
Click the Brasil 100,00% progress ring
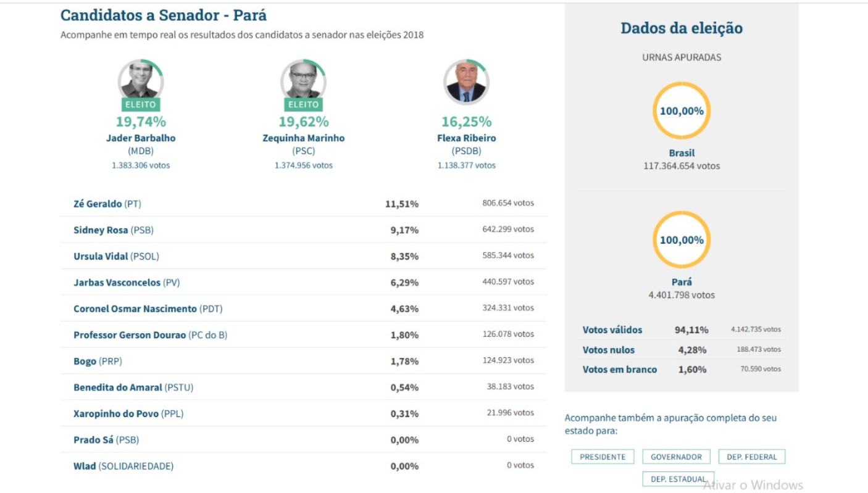682,111
